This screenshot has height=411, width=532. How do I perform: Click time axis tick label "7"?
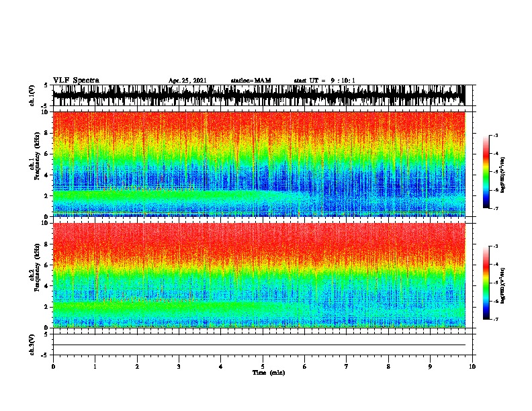coord(347,367)
